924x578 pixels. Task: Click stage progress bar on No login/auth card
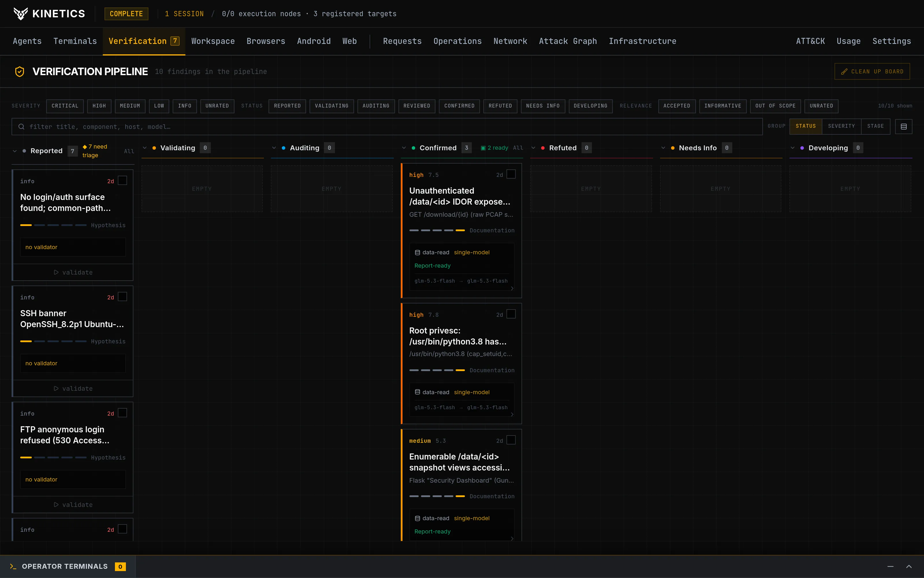(53, 225)
